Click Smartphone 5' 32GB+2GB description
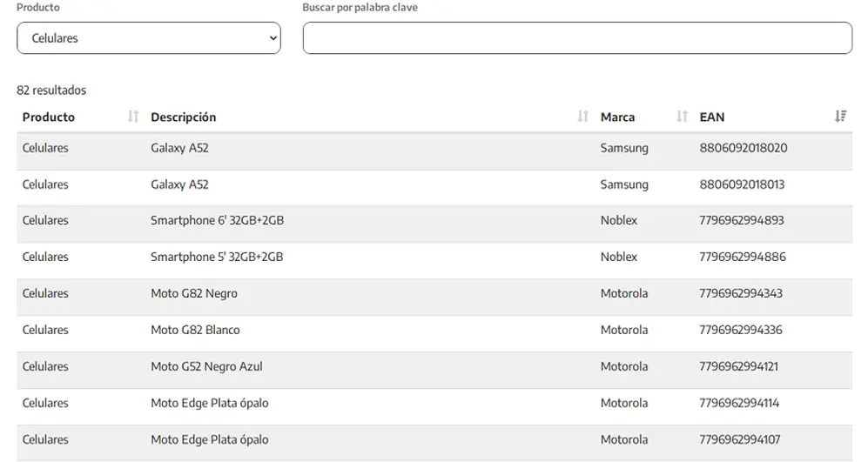The width and height of the screenshot is (868, 462). tap(217, 257)
